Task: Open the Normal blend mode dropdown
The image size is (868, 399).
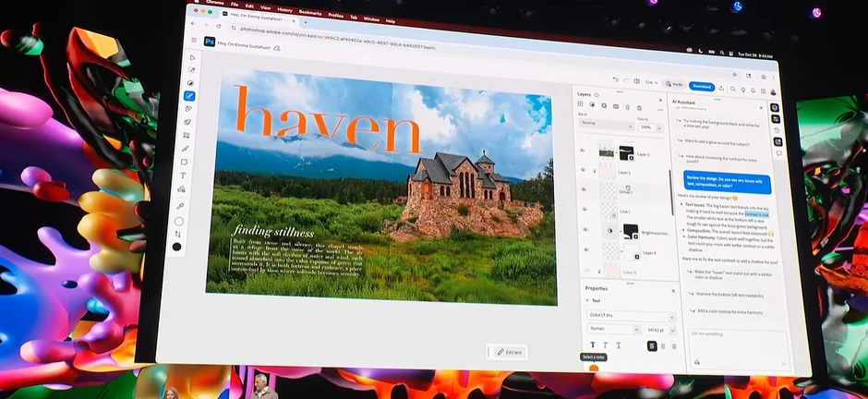Action: coord(605,124)
